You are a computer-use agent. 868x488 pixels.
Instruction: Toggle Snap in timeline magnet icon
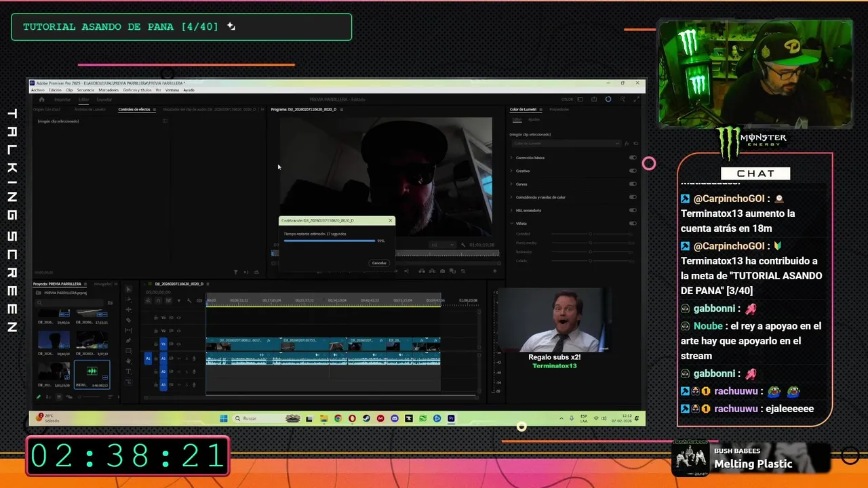158,300
